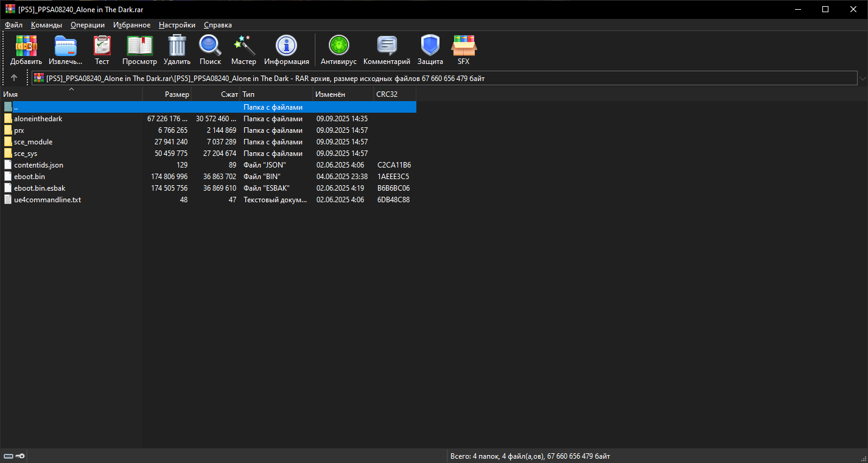Screen dimensions: 868x463
Task: Click the Защита shield icon
Action: coord(430,45)
